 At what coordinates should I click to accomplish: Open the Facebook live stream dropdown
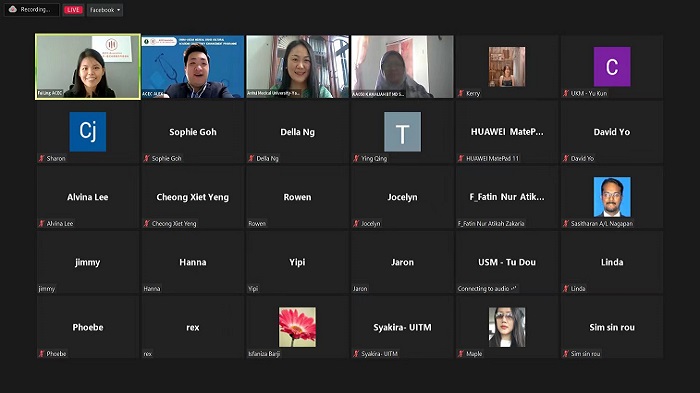[x=105, y=9]
